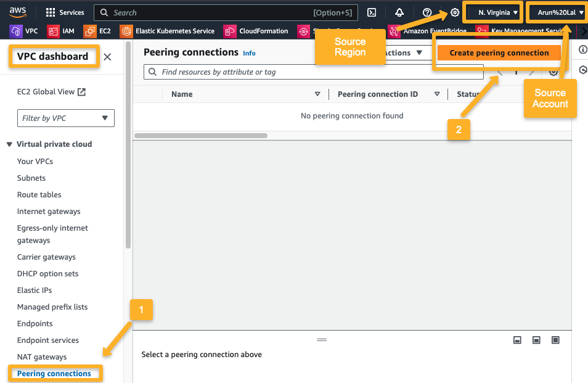Click the top Search bar
This screenshot has height=383, width=588.
(x=226, y=12)
